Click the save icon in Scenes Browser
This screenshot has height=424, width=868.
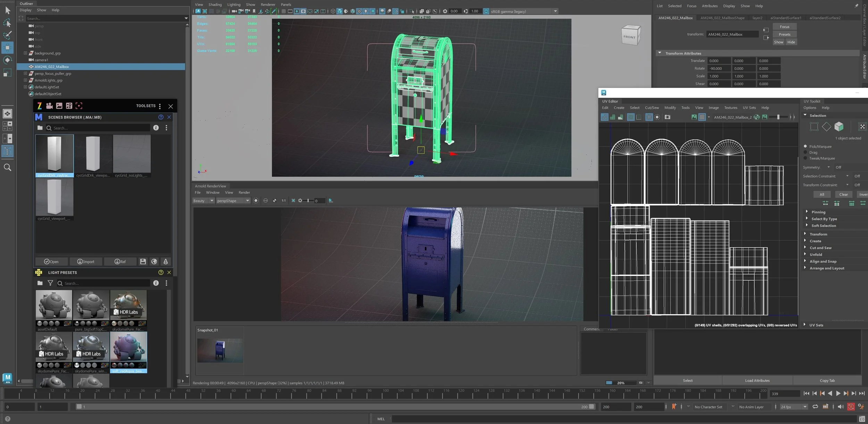coord(143,261)
